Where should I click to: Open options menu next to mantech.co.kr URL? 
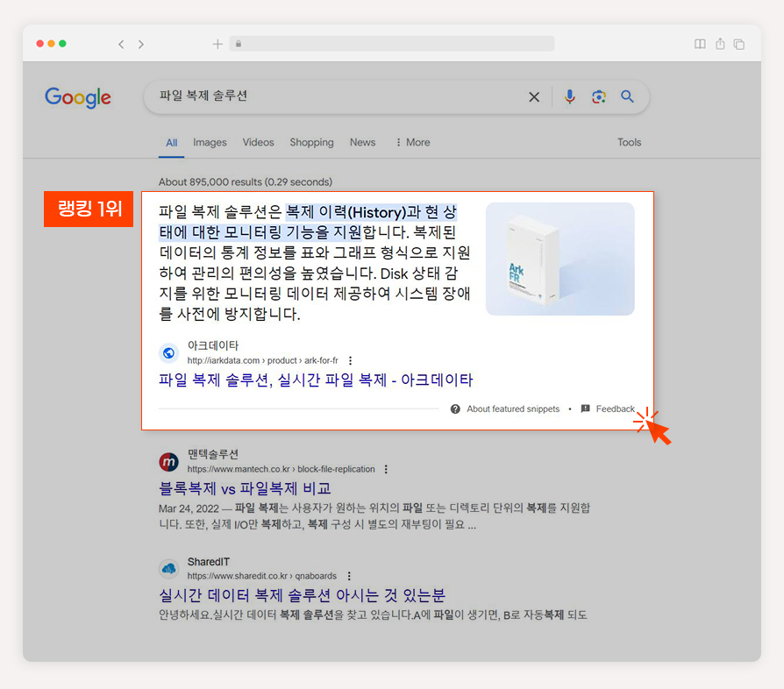pyautogui.click(x=386, y=469)
